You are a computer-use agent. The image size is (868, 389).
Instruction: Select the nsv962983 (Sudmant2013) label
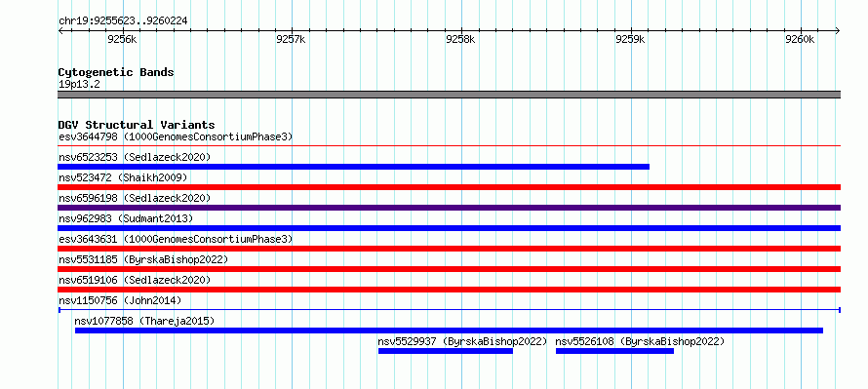[126, 218]
